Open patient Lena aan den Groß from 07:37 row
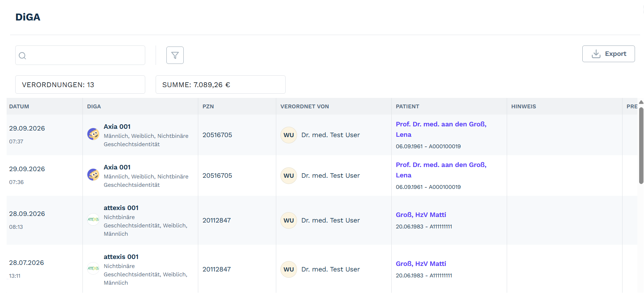Viewport: 644px width, 293px height. 441,129
